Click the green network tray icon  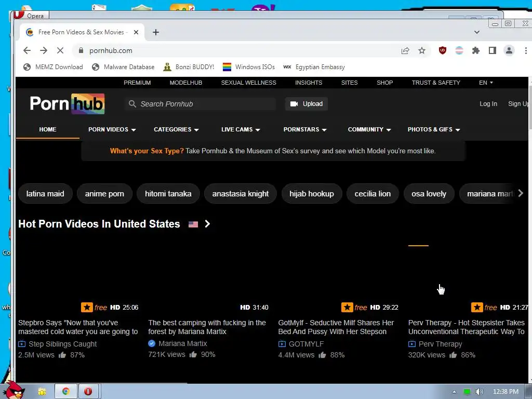467,392
